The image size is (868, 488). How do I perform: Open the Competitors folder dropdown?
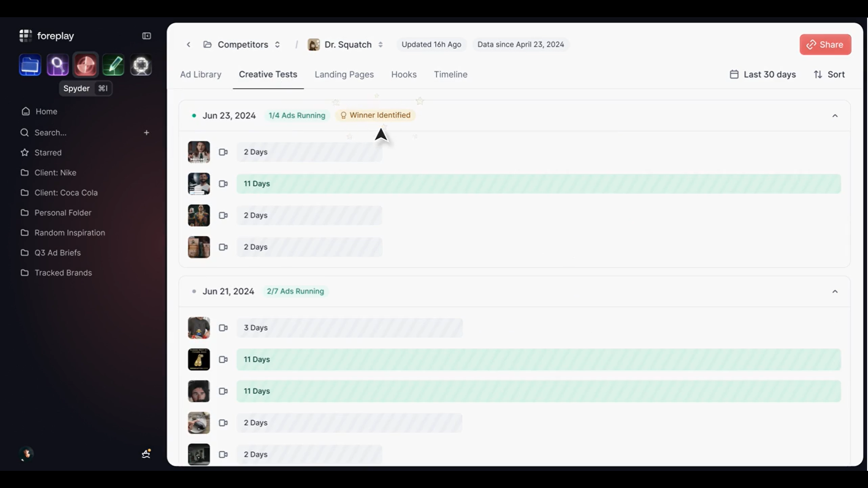[x=243, y=44]
